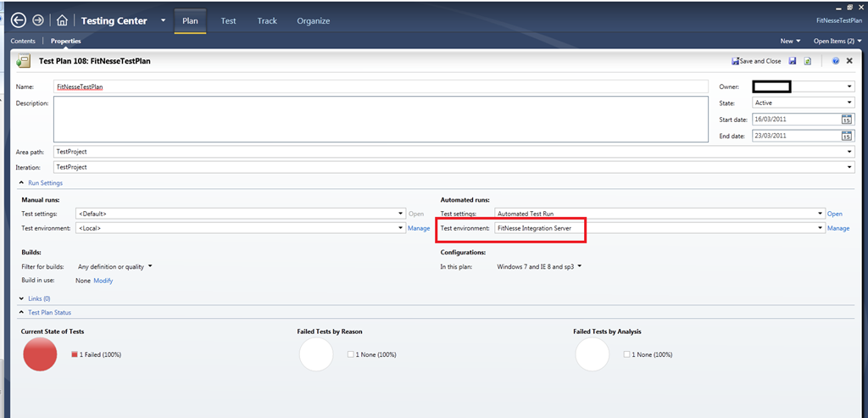Click the Description text area
Image resolution: width=868 pixels, height=418 pixels.
381,119
